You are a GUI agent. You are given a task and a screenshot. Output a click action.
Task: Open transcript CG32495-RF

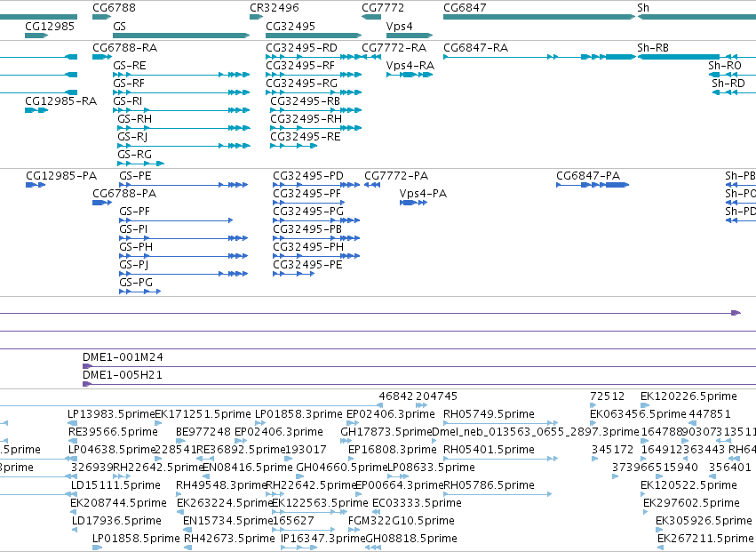pos(300,66)
